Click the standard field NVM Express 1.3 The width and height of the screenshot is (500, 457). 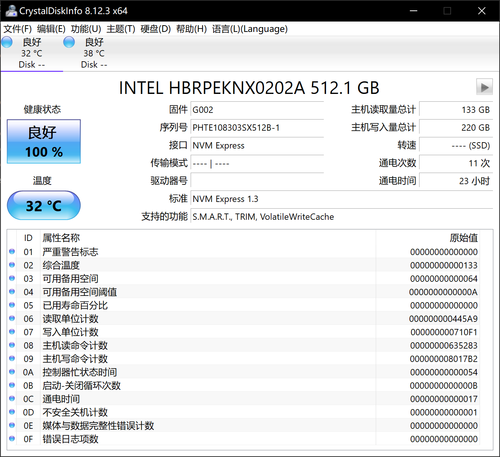coord(342,199)
